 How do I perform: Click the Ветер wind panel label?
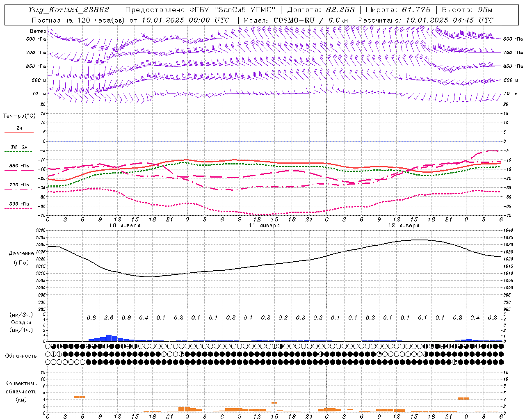click(38, 31)
